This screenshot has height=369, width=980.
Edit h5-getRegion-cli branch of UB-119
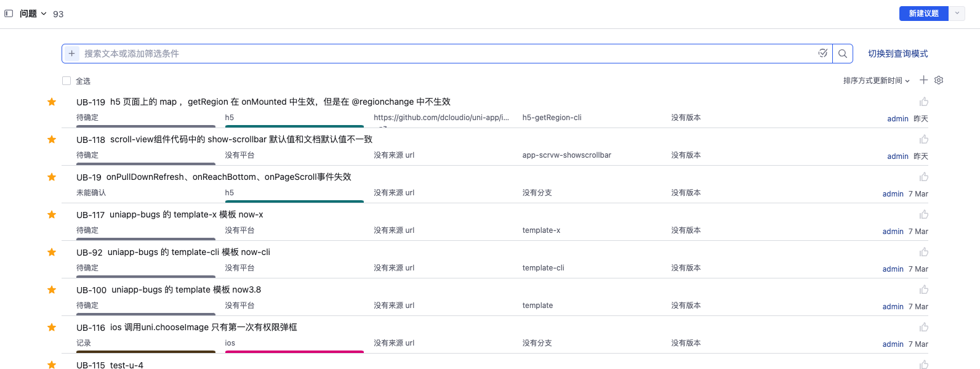tap(552, 118)
